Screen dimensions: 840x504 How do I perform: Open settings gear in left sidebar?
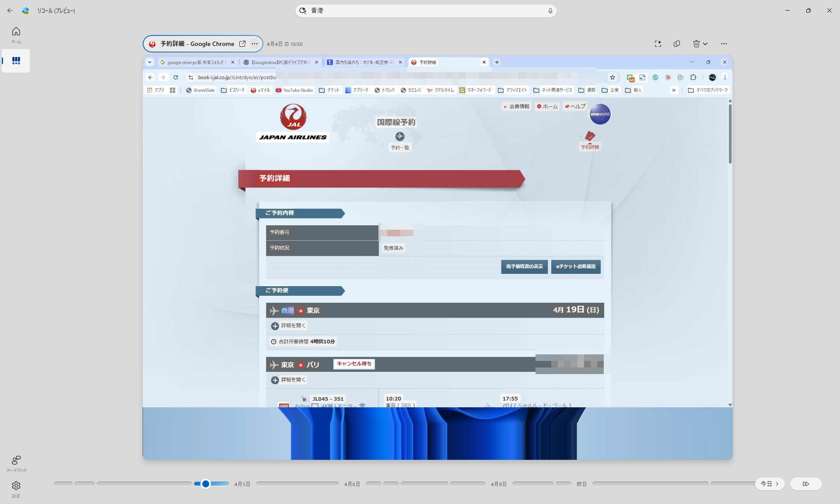click(16, 486)
